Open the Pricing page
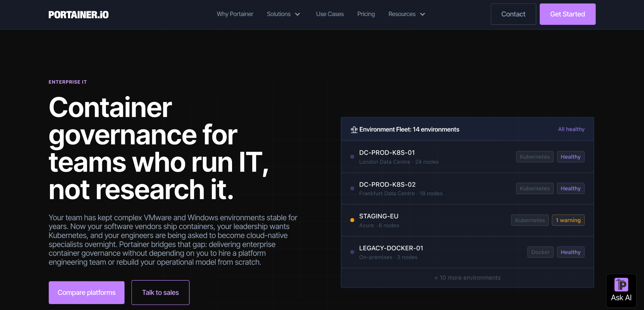Viewport: 644px width, 310px height. (366, 14)
